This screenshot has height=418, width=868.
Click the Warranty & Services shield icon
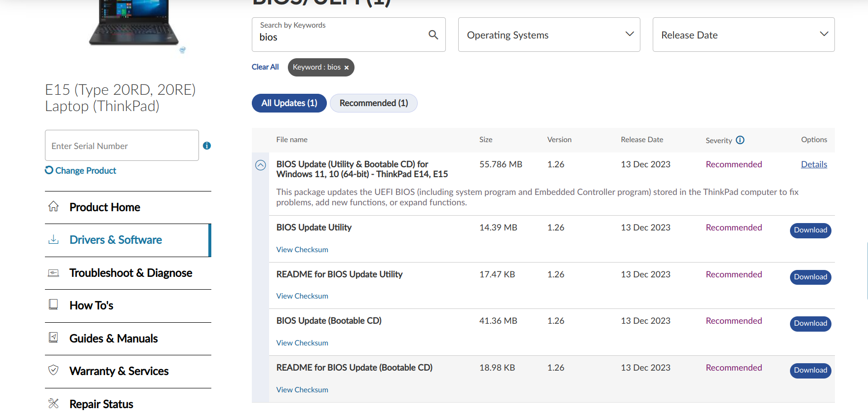point(53,370)
